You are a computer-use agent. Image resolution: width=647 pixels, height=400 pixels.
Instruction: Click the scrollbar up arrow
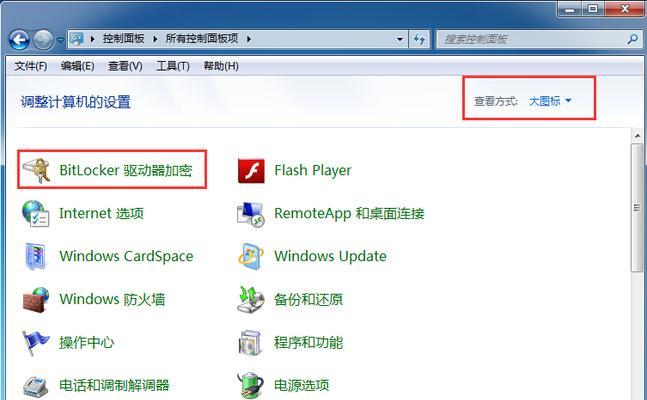(637, 136)
